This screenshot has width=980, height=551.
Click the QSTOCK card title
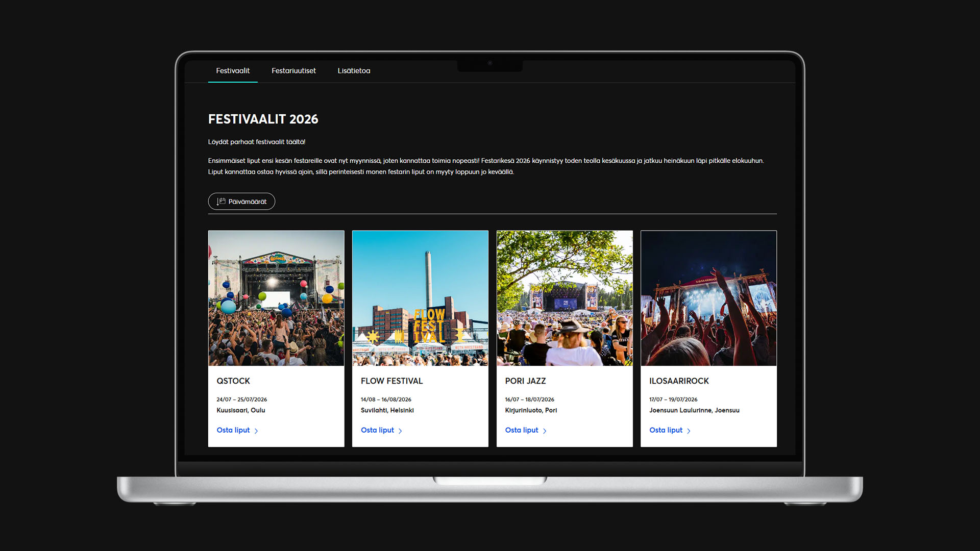[x=233, y=381]
